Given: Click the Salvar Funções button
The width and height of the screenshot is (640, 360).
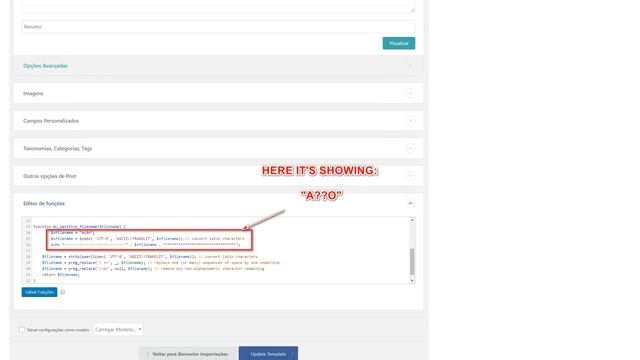Looking at the screenshot, I should coord(39,292).
